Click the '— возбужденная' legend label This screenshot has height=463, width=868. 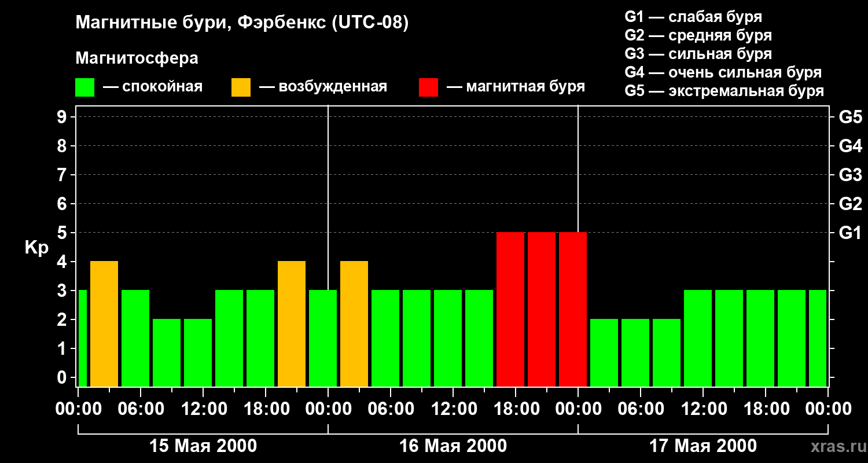(x=323, y=87)
